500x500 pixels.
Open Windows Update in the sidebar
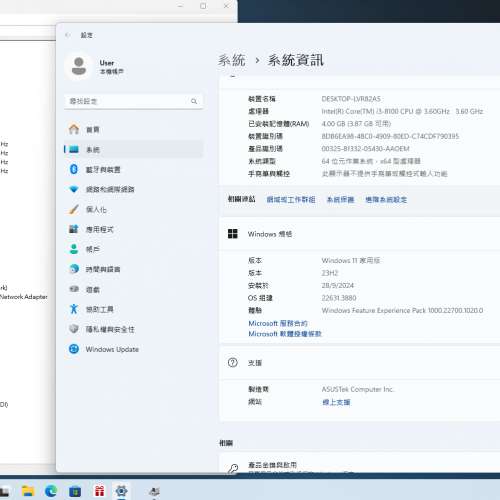133,349
